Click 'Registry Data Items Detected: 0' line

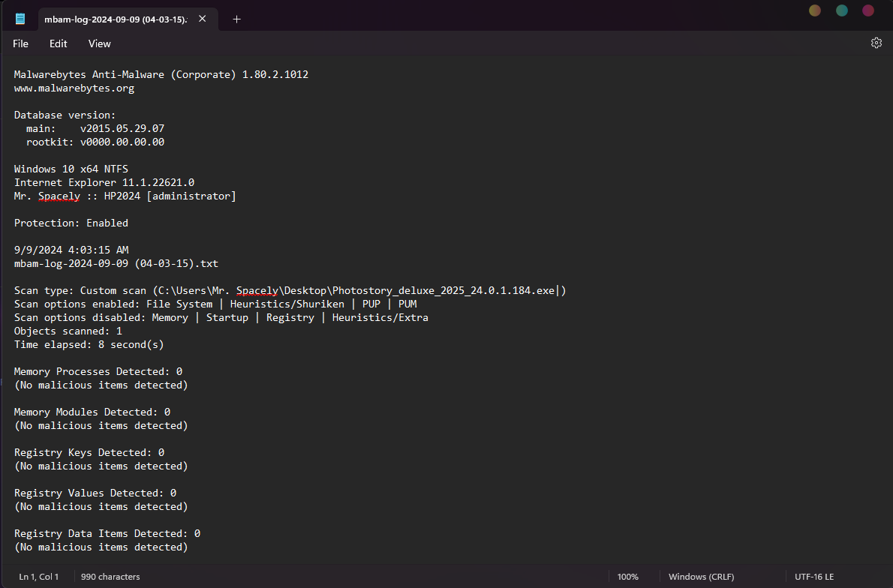point(107,534)
